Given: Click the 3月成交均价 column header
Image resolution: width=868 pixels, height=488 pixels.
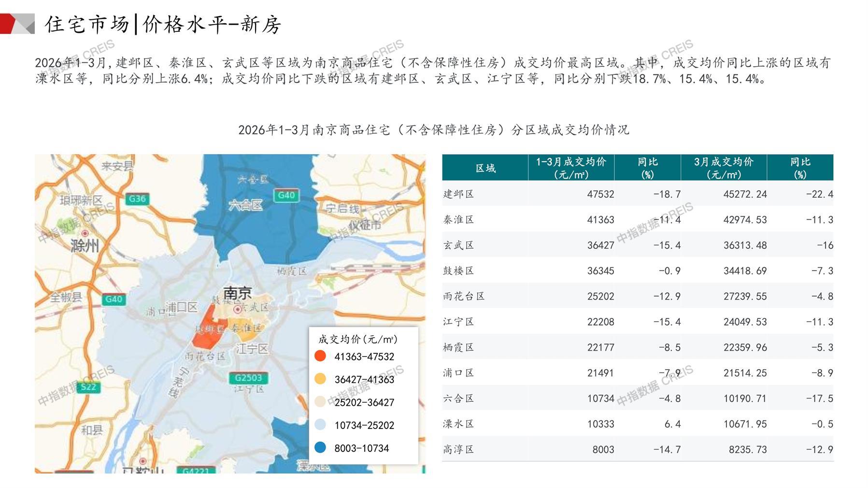Looking at the screenshot, I should [723, 168].
